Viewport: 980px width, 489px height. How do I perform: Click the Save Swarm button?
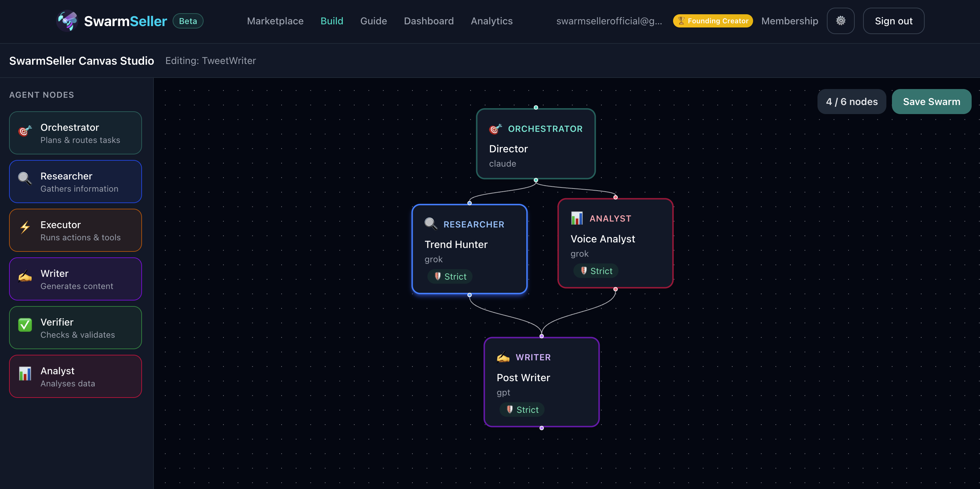[931, 102]
